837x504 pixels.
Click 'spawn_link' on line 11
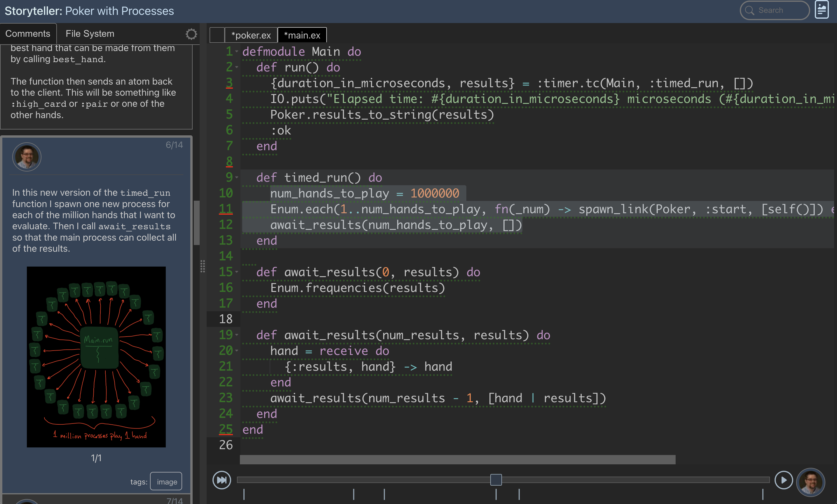(613, 209)
